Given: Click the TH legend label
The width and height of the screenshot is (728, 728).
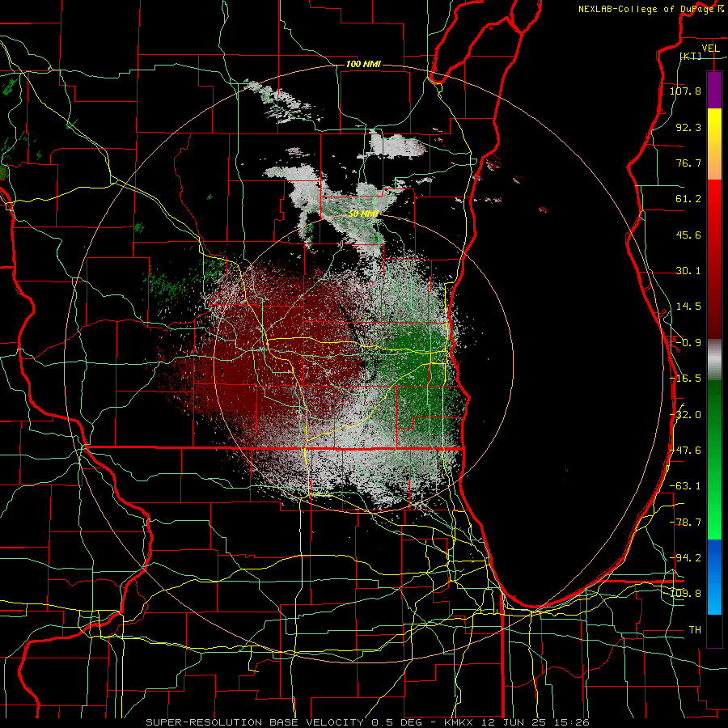Looking at the screenshot, I should pyautogui.click(x=695, y=629).
